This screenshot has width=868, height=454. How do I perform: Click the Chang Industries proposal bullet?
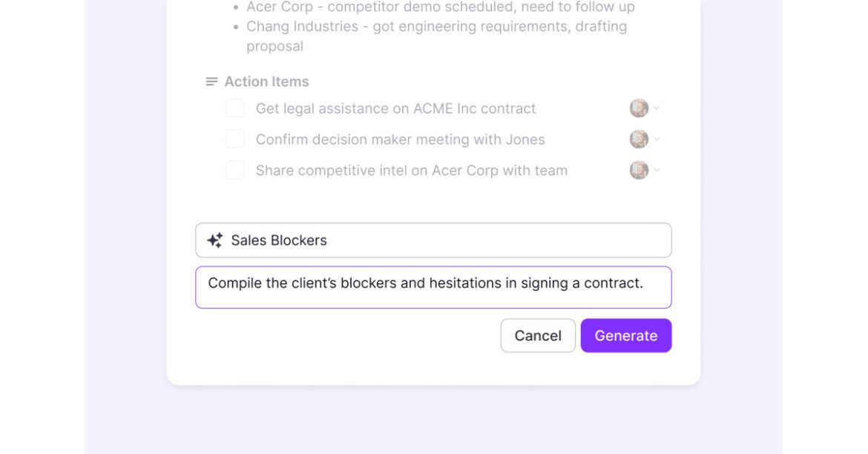[x=436, y=27]
